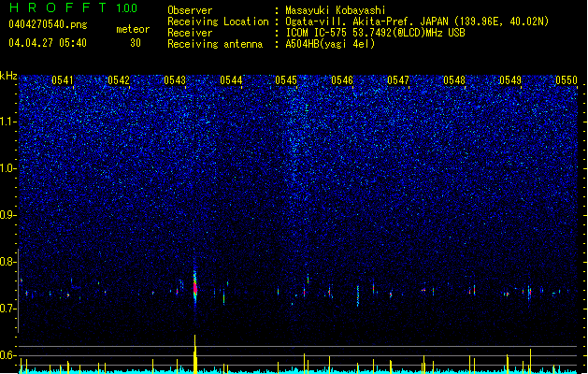
Task: Click the antenna text A504HB(yagi 4el)
Action: pyautogui.click(x=330, y=44)
